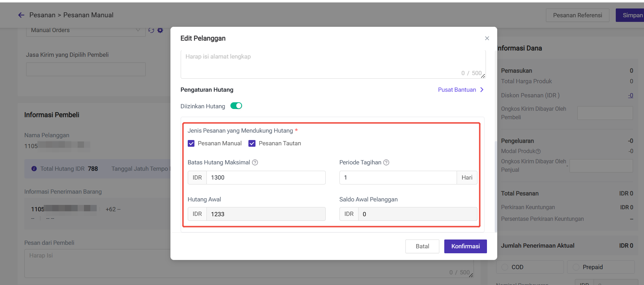Select the COD radio option
644x285 pixels.
pos(505,267)
